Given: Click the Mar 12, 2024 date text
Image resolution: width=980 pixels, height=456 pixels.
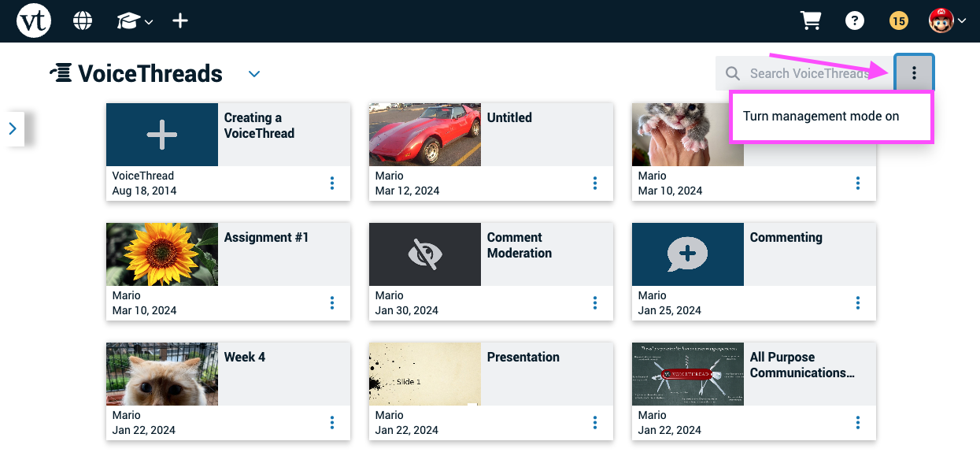Looking at the screenshot, I should point(408,191).
